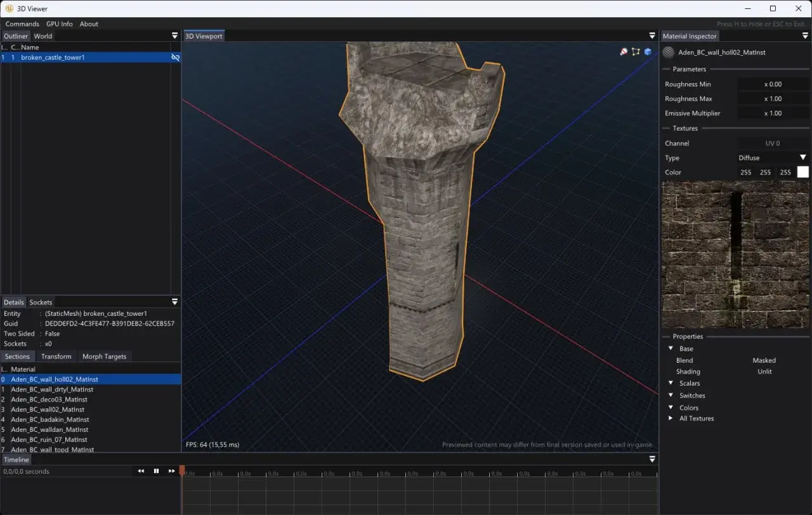This screenshot has width=812, height=515.
Task: Collapse the Colors properties group
Action: (671, 407)
